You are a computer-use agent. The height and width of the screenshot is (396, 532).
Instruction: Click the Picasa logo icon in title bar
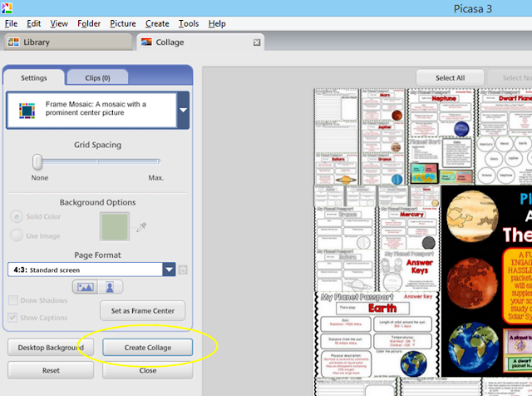(x=7, y=7)
